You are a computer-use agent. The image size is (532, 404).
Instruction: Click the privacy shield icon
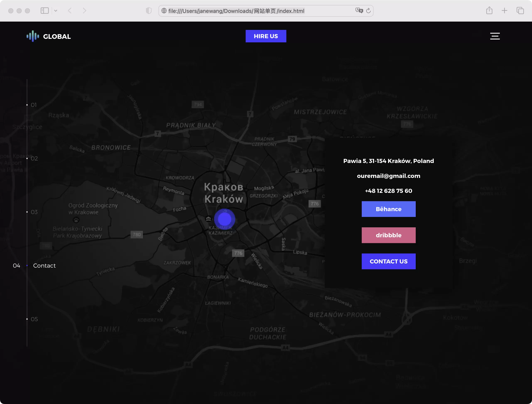pos(149,11)
